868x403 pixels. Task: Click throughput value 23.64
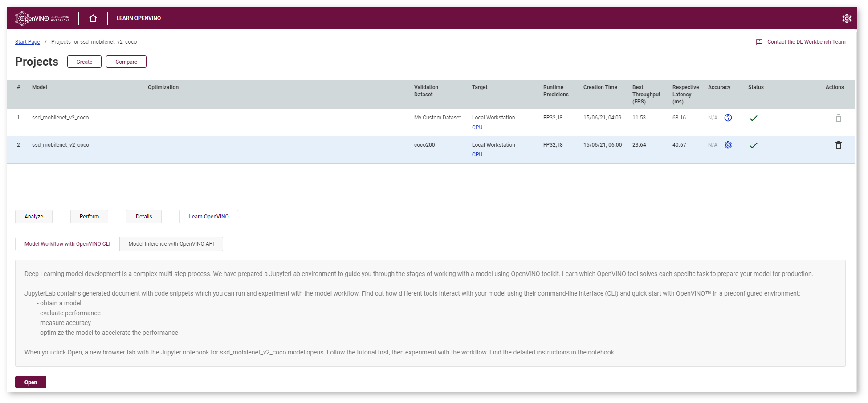(639, 145)
